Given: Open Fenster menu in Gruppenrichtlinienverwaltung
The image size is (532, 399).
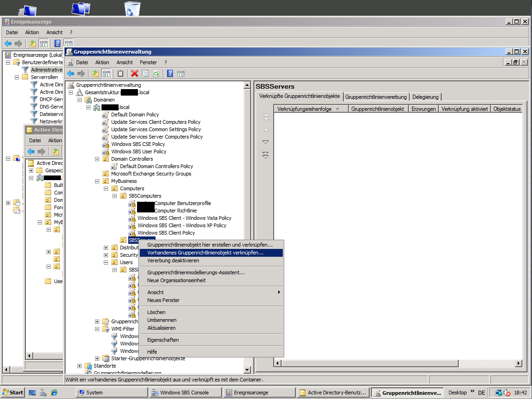Looking at the screenshot, I should [x=148, y=62].
